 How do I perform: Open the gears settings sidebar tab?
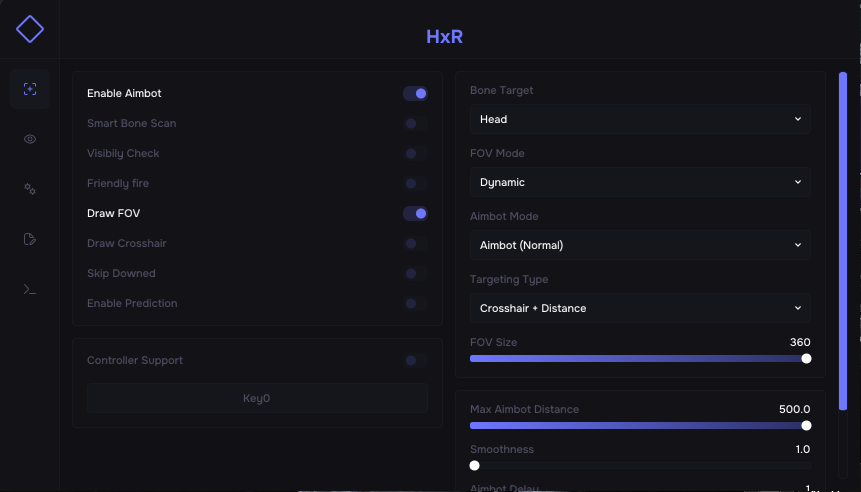pyautogui.click(x=30, y=189)
